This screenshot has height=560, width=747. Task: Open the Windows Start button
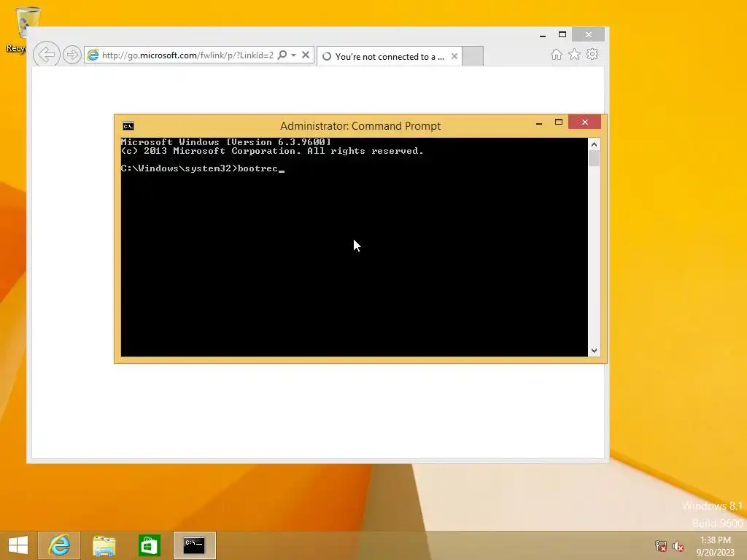(x=18, y=545)
